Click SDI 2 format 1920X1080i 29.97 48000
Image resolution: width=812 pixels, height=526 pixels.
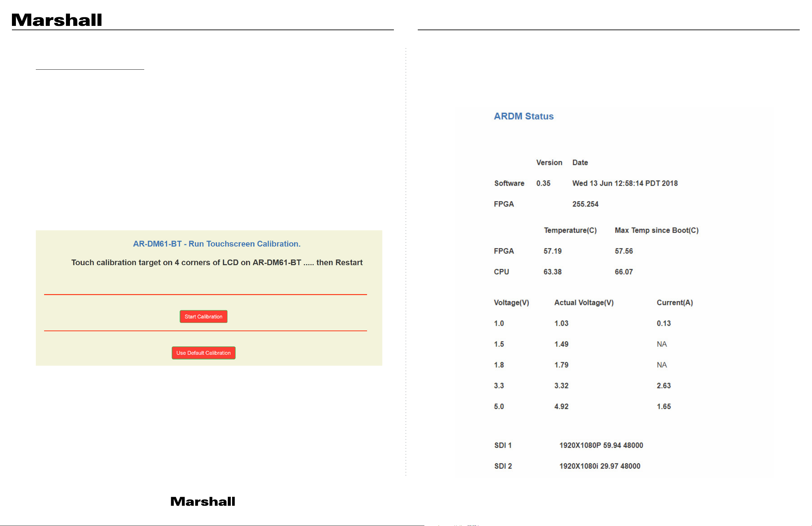600,466
